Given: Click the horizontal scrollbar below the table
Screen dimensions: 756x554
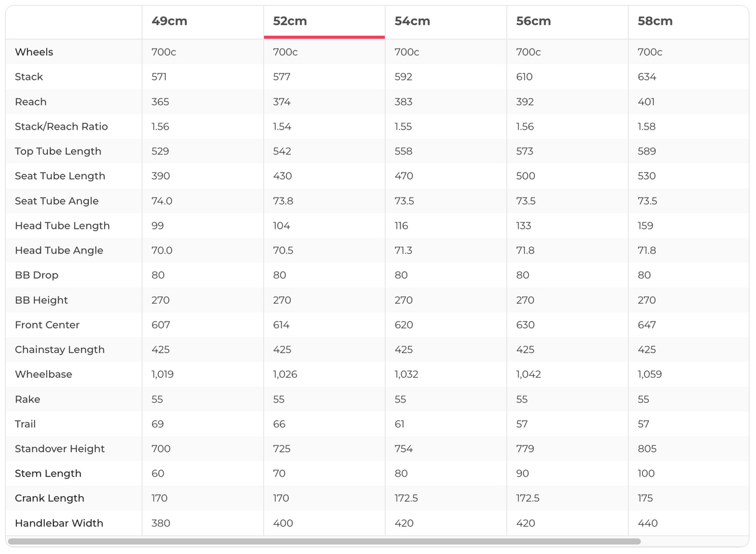Looking at the screenshot, I should click(324, 542).
